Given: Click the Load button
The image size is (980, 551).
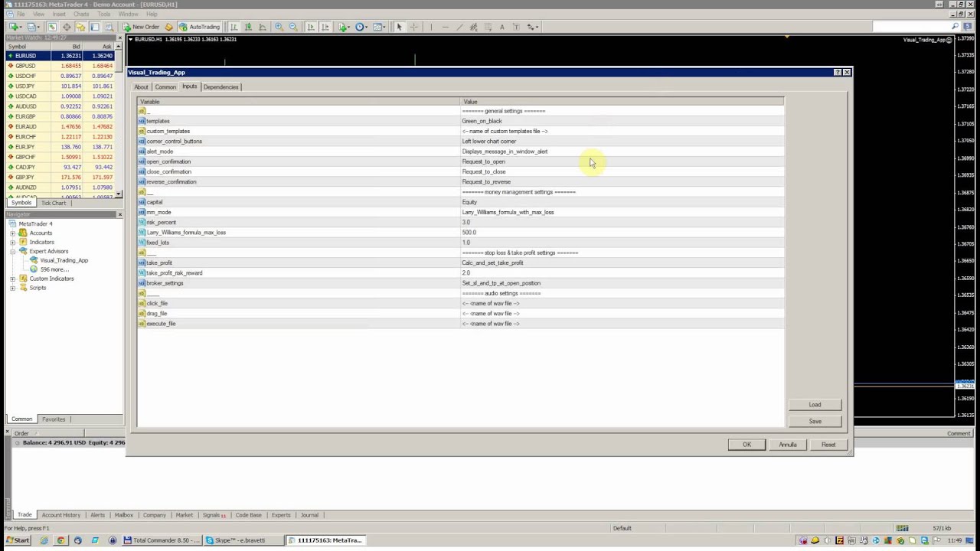Looking at the screenshot, I should click(815, 405).
